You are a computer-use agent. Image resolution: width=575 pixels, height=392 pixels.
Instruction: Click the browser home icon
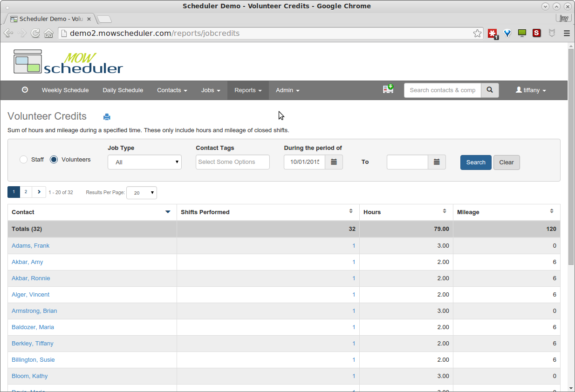48,34
